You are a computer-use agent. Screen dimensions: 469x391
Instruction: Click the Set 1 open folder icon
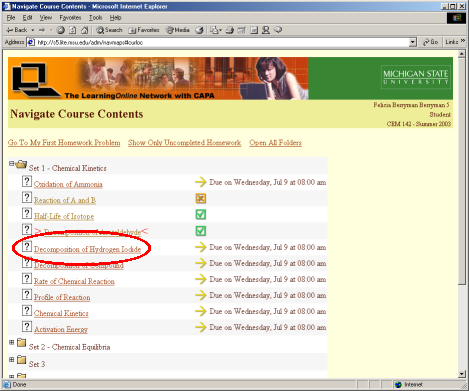click(x=21, y=164)
